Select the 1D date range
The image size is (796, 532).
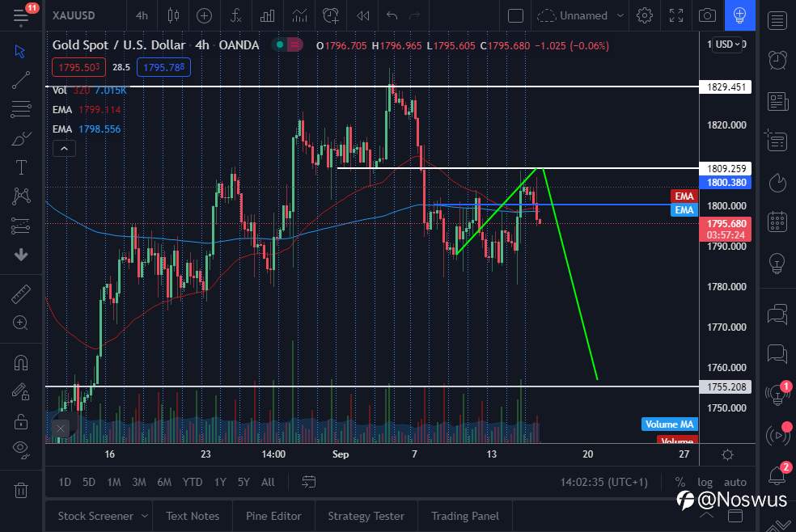(65, 482)
